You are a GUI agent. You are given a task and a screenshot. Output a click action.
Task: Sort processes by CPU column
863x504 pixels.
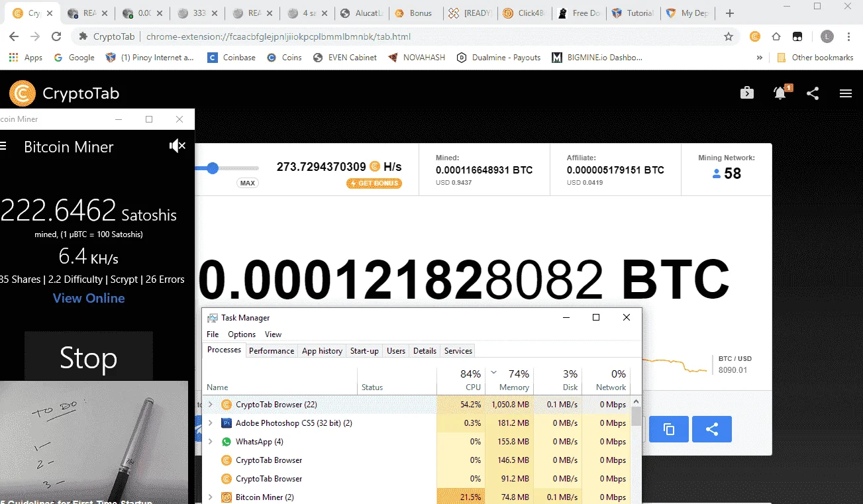coord(461,379)
